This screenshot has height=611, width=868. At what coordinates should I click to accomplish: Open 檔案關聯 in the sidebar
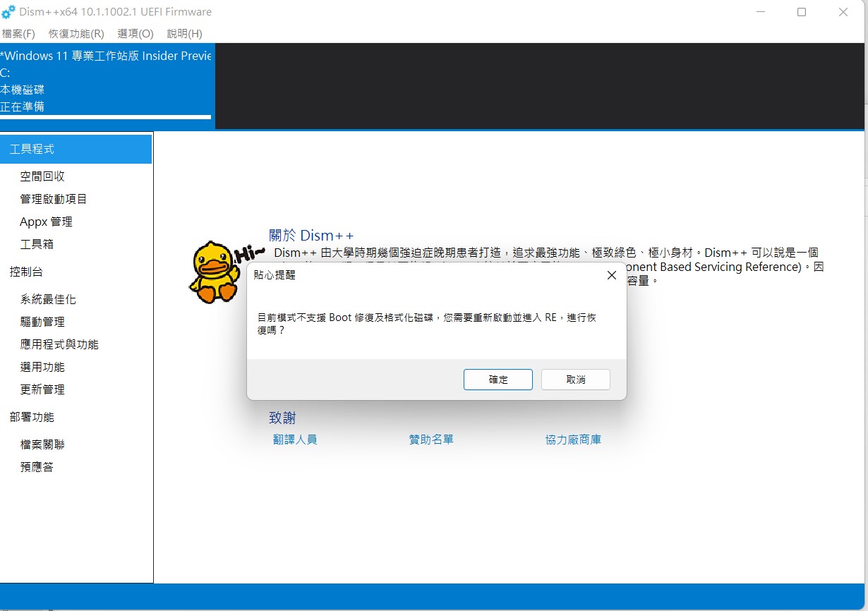point(42,444)
